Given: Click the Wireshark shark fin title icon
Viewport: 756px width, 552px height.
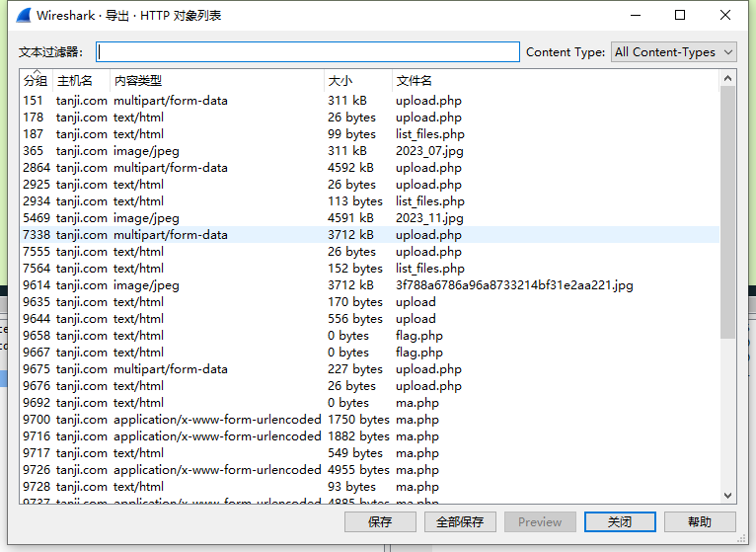Looking at the screenshot, I should tap(24, 16).
